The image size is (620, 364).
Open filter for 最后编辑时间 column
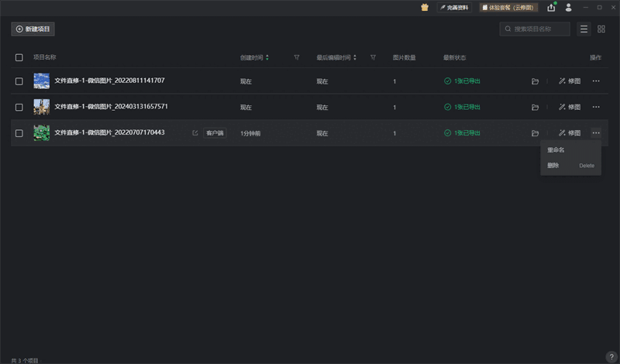tap(373, 57)
